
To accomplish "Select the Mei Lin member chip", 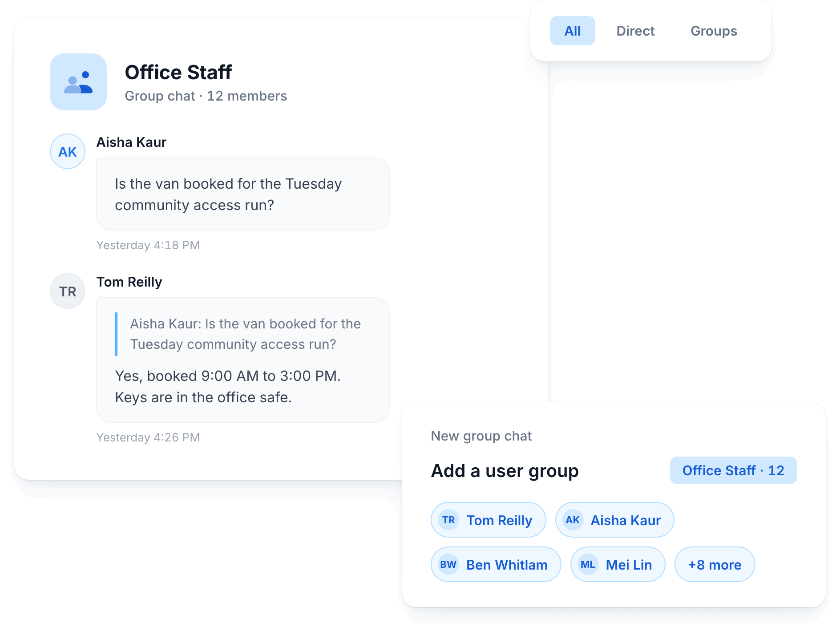I will (618, 564).
